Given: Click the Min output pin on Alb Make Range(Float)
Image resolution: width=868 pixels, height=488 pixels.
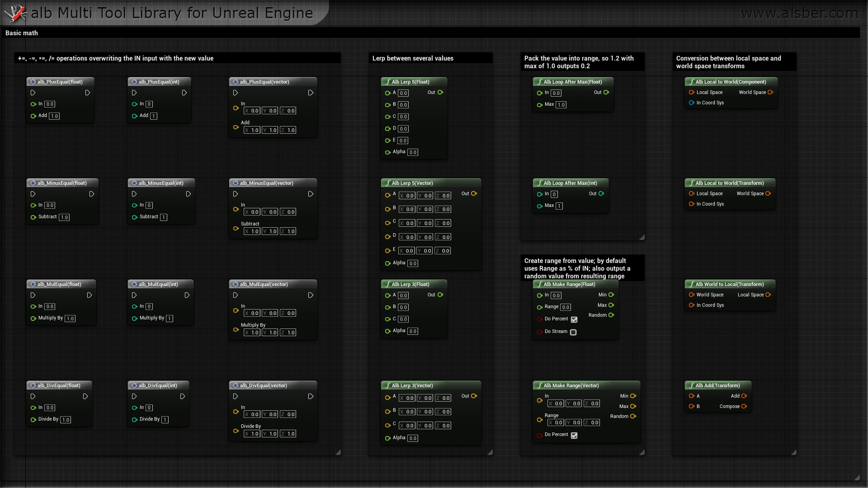Looking at the screenshot, I should [611, 295].
